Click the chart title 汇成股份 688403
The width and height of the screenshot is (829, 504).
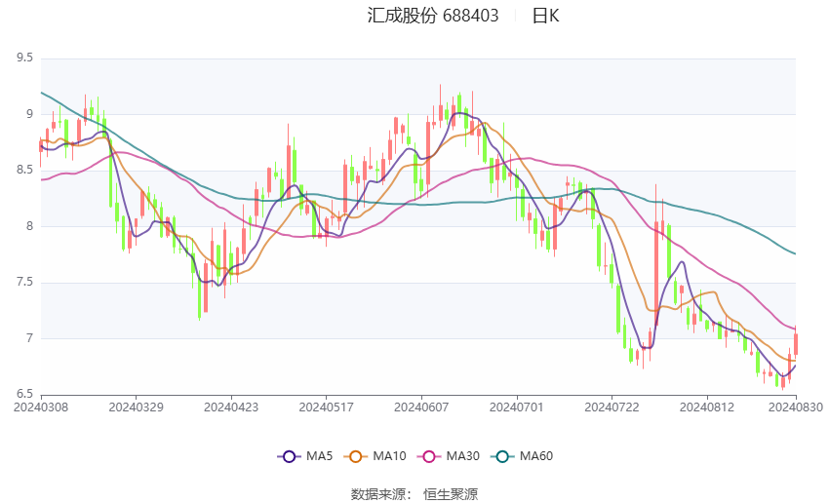(433, 16)
